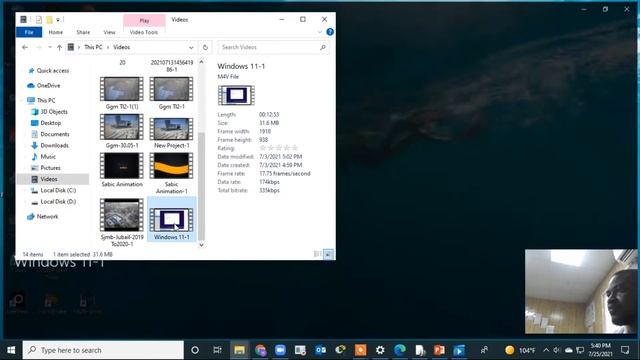Open Pictures in the sidebar
640x360 pixels.
[50, 168]
